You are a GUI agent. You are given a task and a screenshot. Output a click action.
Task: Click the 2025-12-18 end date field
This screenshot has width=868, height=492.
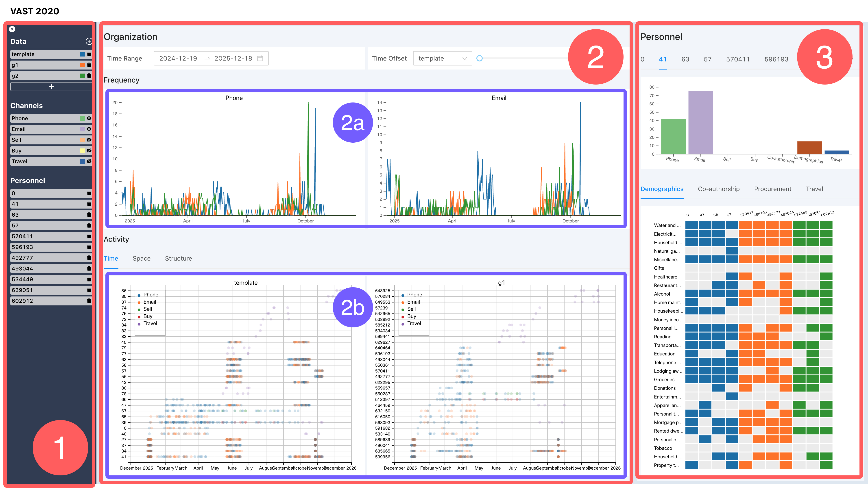233,59
